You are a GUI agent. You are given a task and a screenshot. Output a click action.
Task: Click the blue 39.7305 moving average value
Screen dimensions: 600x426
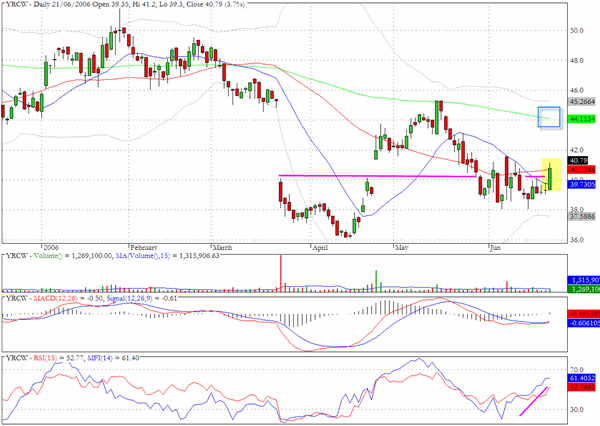click(582, 184)
